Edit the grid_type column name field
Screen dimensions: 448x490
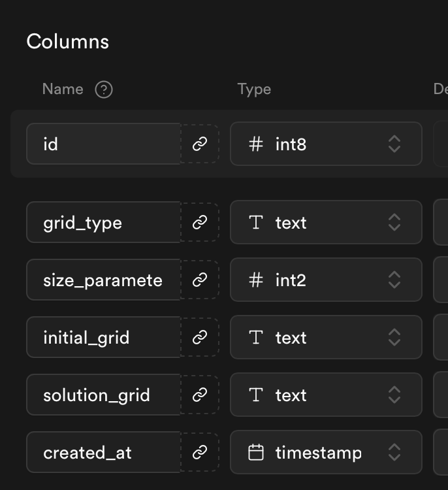(103, 223)
